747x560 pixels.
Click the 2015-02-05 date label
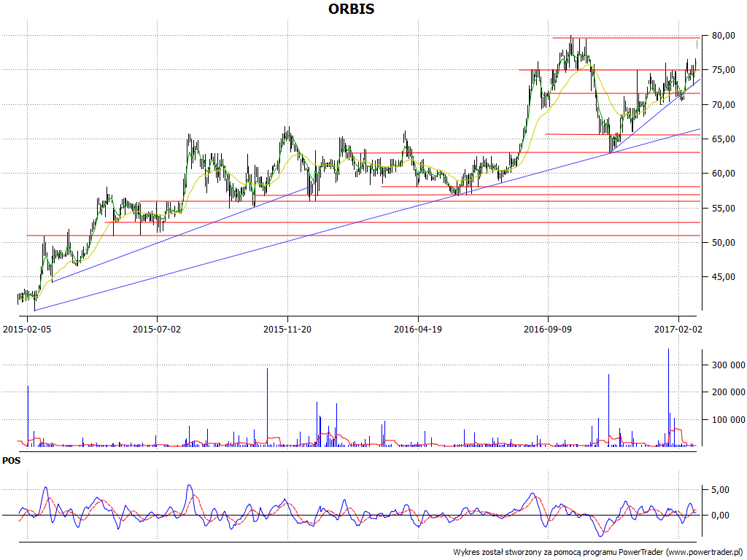(27, 329)
